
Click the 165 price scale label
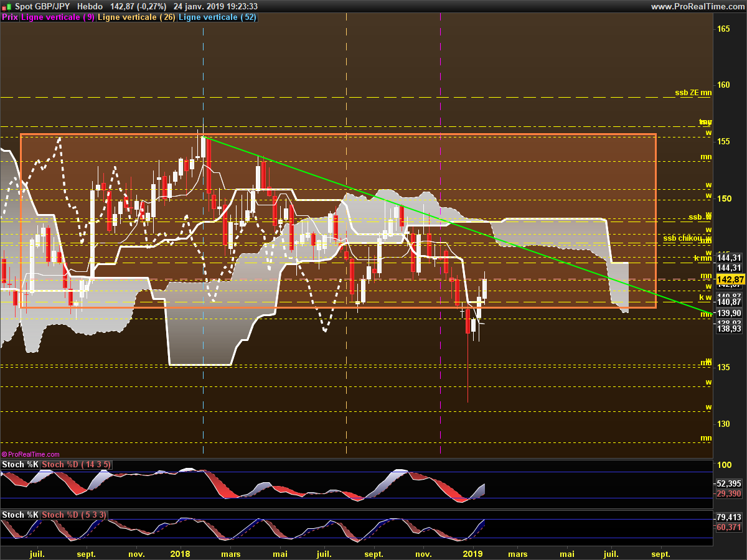[x=723, y=29]
